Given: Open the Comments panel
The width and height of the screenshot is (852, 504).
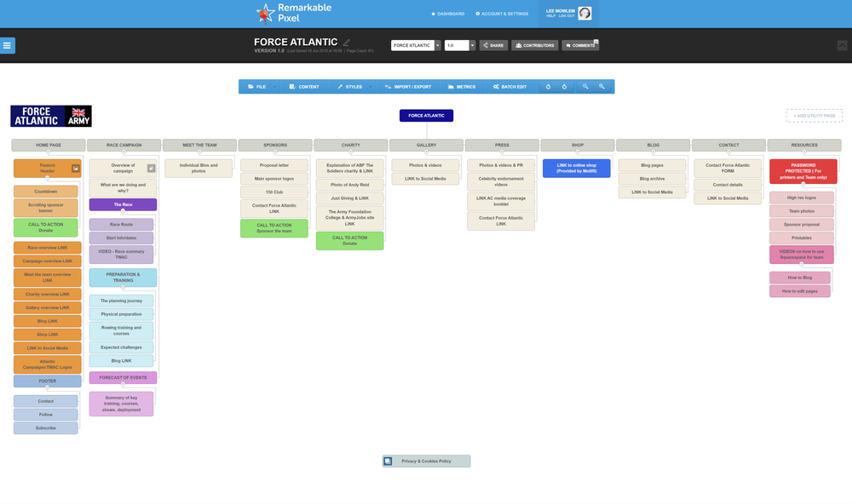Looking at the screenshot, I should click(580, 46).
